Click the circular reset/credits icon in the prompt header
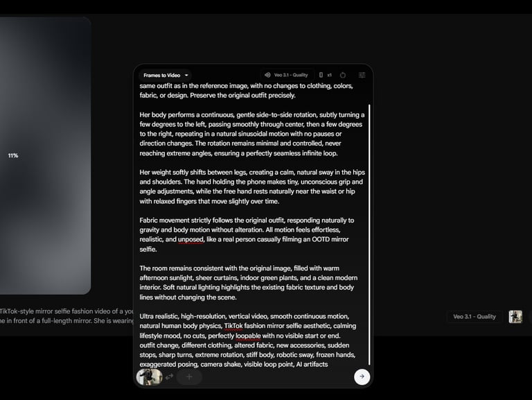The height and width of the screenshot is (400, 532). pos(343,75)
